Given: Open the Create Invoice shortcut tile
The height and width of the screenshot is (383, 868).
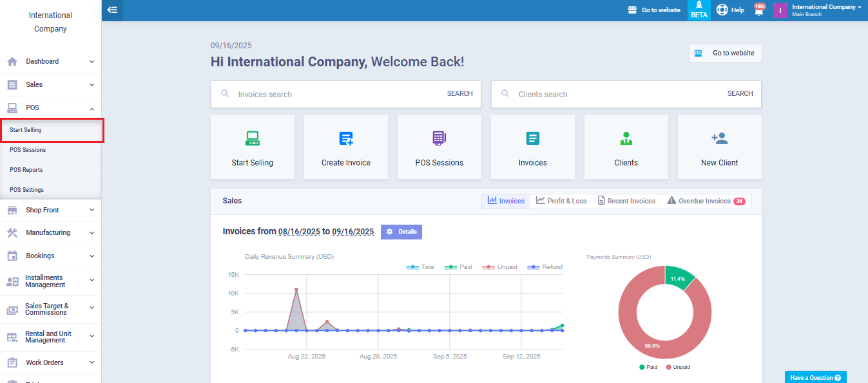Looking at the screenshot, I should coord(345,147).
